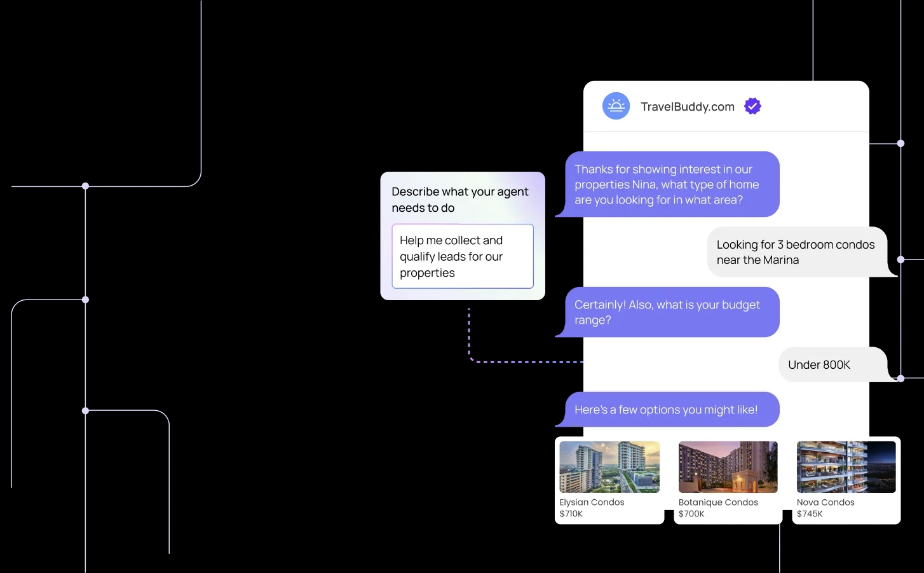Click the TravelBuddy sunrise avatar icon
924x573 pixels.
tap(616, 106)
